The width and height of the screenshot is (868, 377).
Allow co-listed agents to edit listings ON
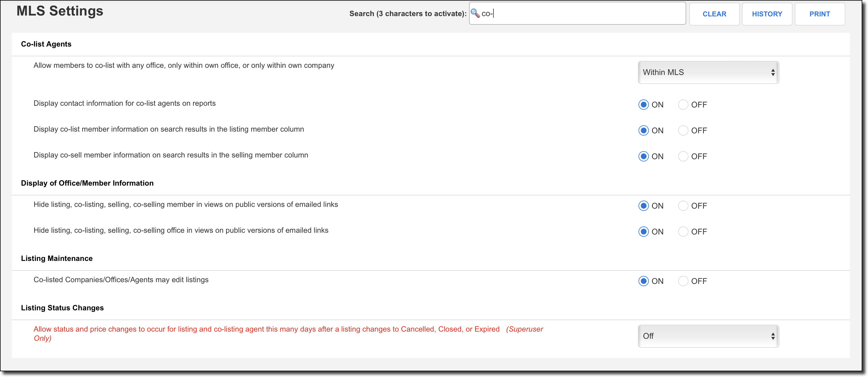pos(643,281)
